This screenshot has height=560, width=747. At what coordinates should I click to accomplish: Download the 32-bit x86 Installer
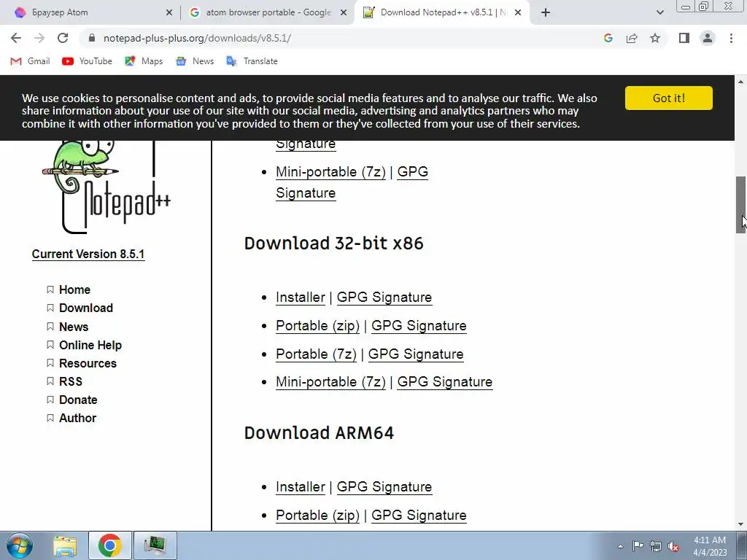(x=300, y=297)
